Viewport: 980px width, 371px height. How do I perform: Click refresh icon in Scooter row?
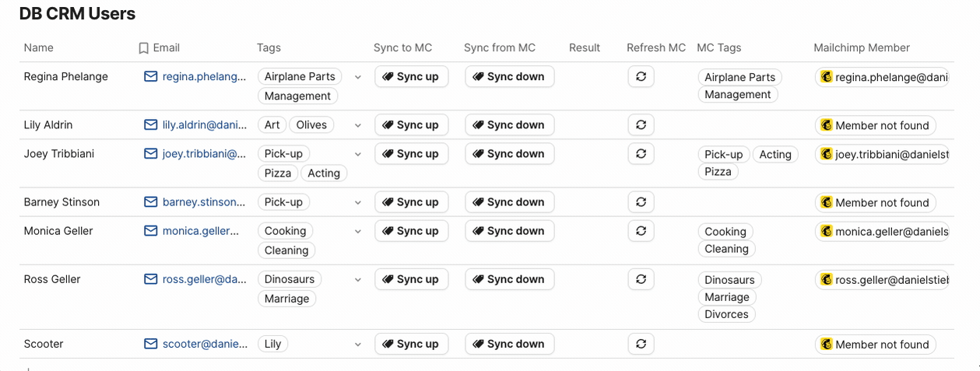point(641,344)
